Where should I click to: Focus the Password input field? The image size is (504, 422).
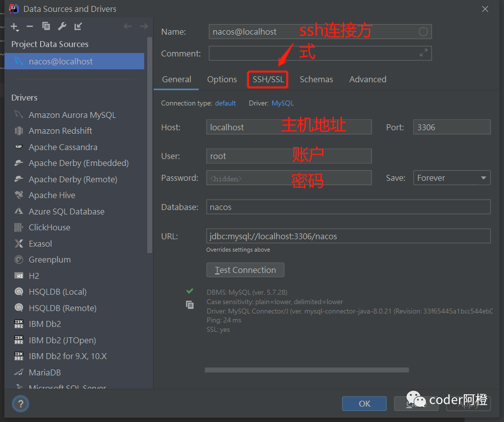[x=288, y=178]
